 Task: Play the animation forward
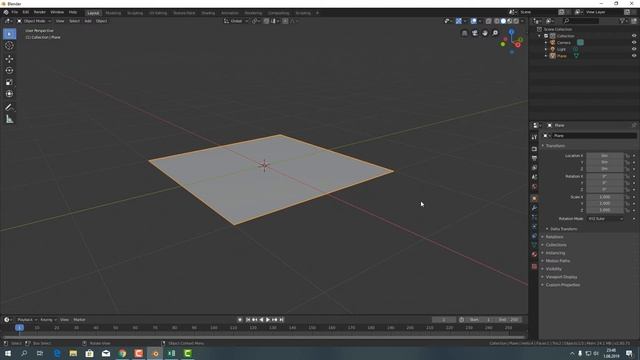tap(268, 320)
